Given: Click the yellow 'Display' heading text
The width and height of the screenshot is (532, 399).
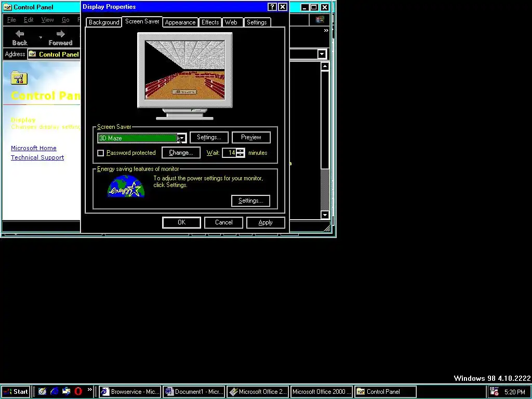Looking at the screenshot, I should 23,120.
